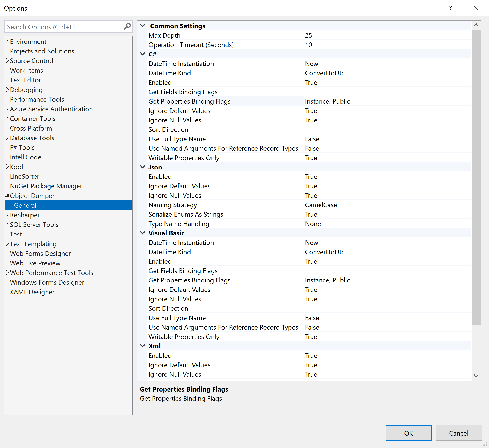The width and height of the screenshot is (489, 448).
Task: Expand the NuGet Package Manager category
Action: 7,186
